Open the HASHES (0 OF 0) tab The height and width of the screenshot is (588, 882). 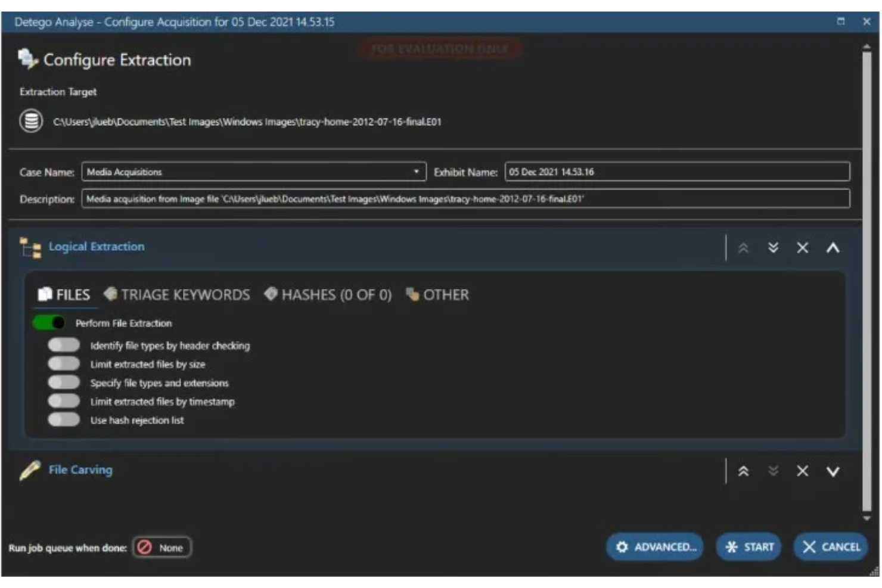coord(328,295)
